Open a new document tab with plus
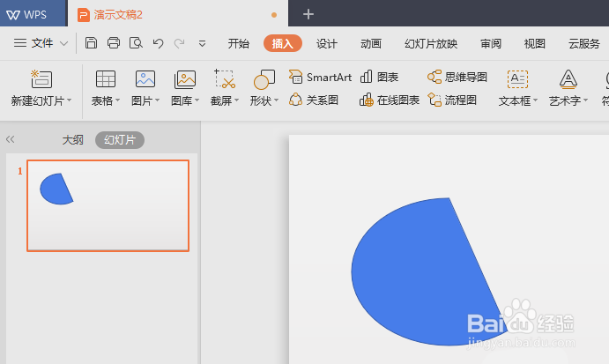Image resolution: width=609 pixels, height=364 pixels. tap(308, 14)
